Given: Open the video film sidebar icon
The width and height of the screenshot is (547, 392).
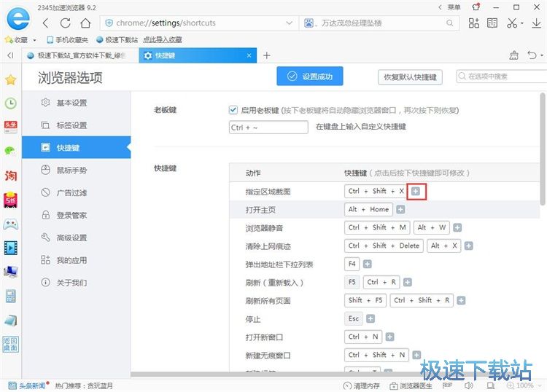Looking at the screenshot, I should click(11, 248).
